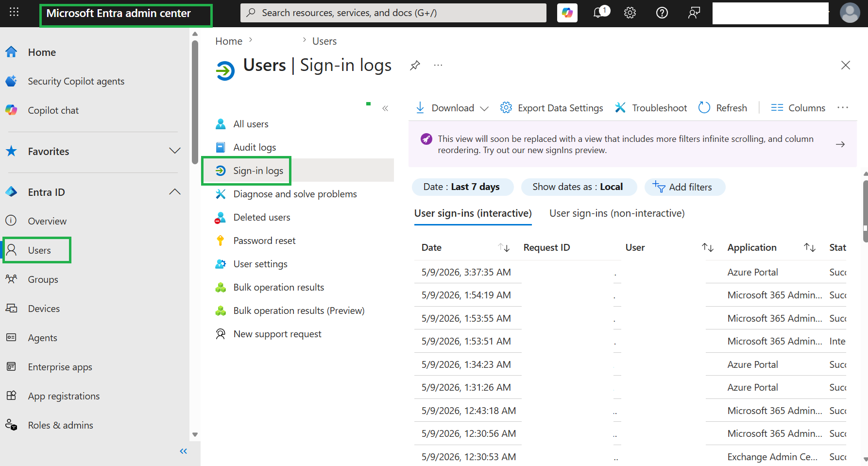Open the app launcher waffle icon

tap(14, 12)
